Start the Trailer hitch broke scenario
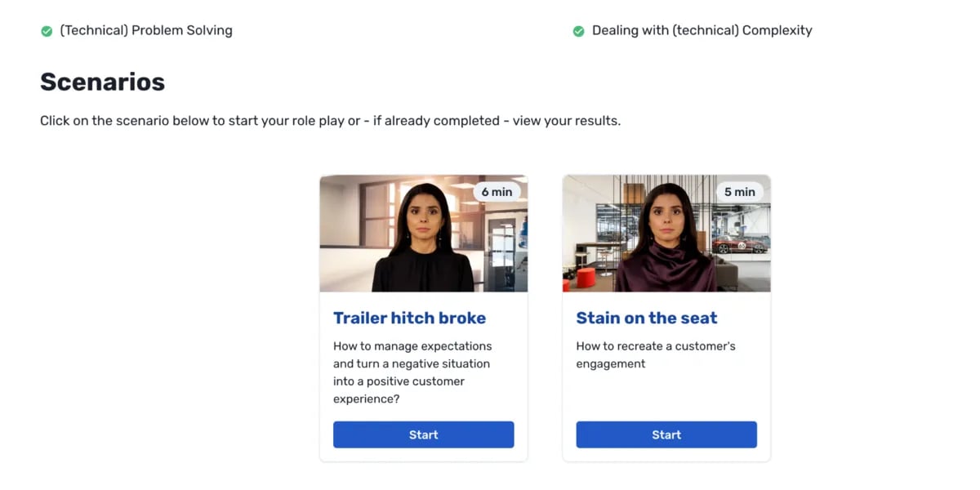The height and width of the screenshot is (490, 980). click(x=423, y=434)
